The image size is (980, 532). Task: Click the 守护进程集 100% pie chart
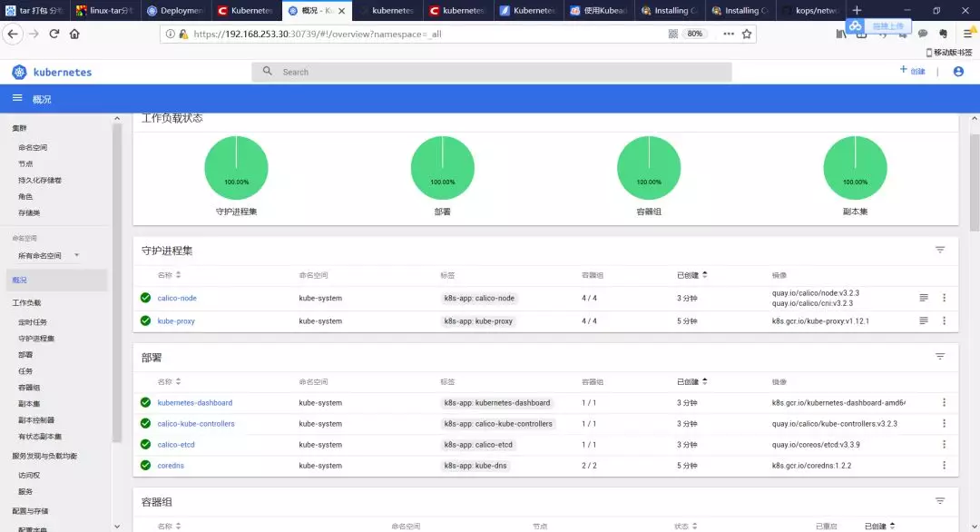point(236,168)
